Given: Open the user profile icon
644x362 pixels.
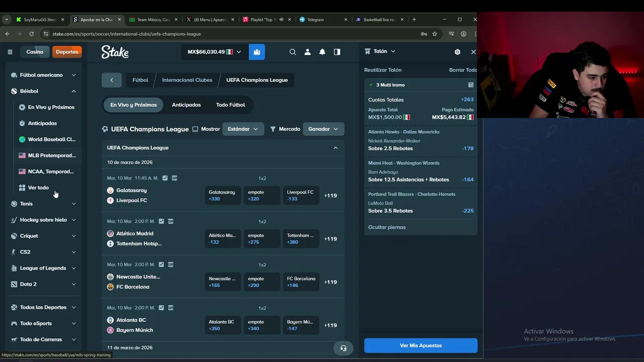Looking at the screenshot, I should pyautogui.click(x=307, y=52).
